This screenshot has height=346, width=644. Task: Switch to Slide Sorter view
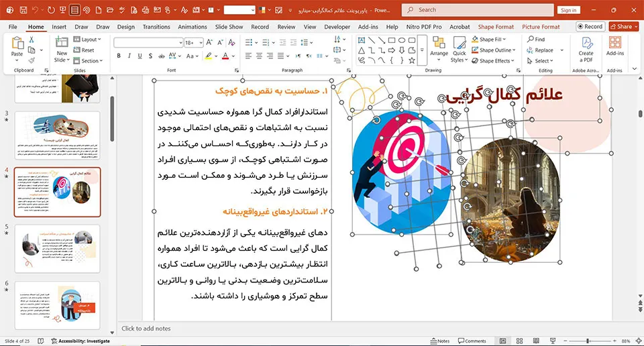[519, 341]
